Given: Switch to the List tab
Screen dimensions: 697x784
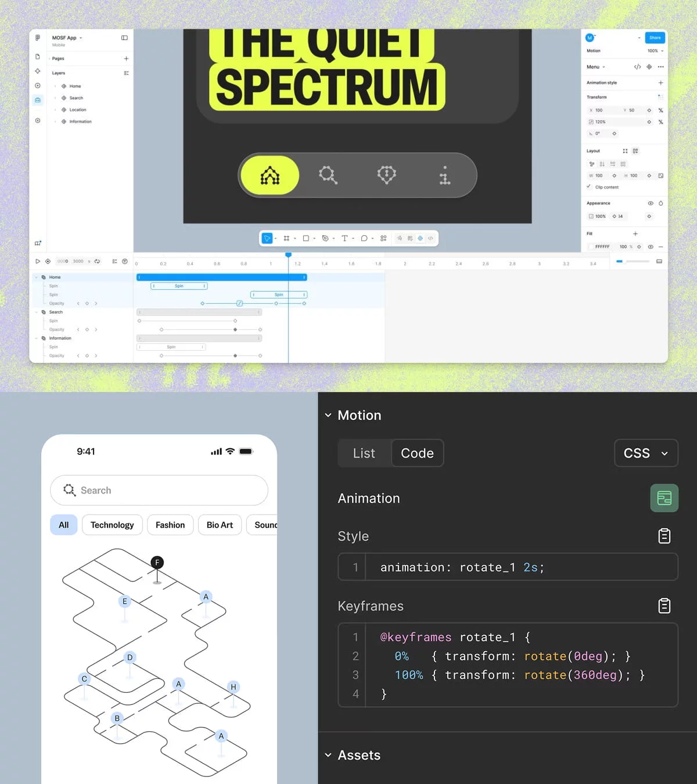Looking at the screenshot, I should (x=364, y=453).
